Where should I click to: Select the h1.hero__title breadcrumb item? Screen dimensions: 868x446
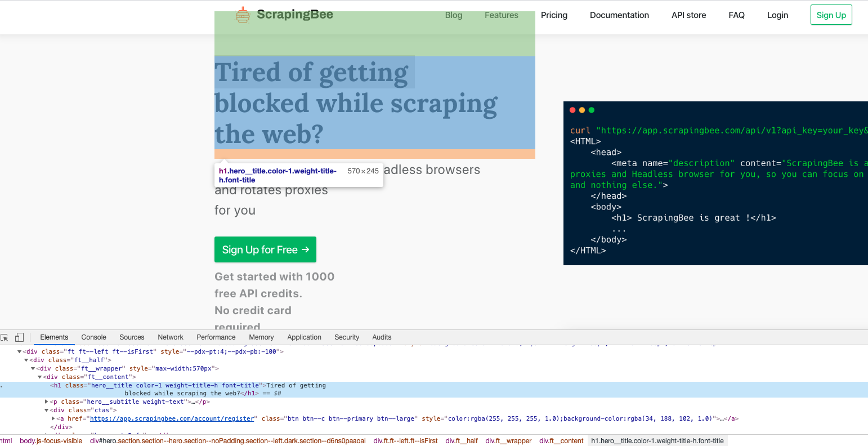click(x=657, y=440)
